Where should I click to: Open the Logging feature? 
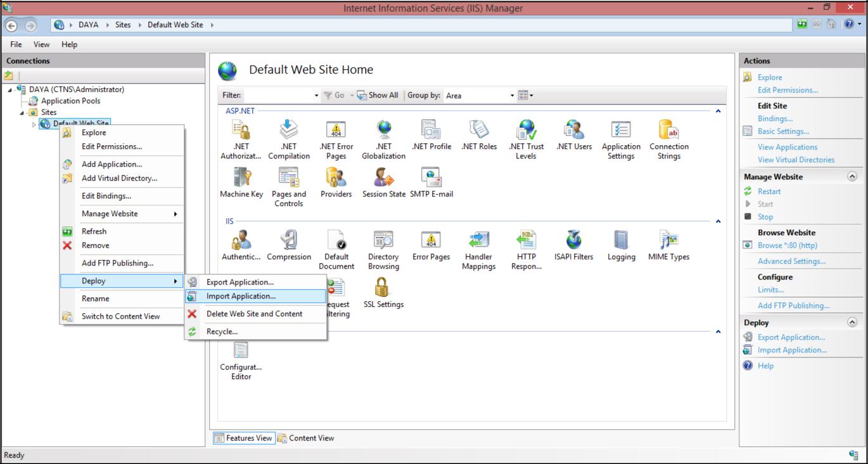(x=622, y=246)
